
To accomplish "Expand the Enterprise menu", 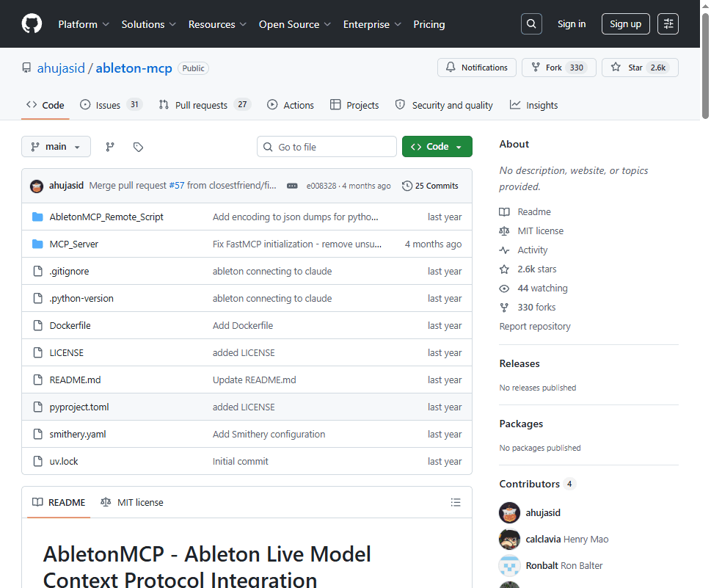I will 372,24.
